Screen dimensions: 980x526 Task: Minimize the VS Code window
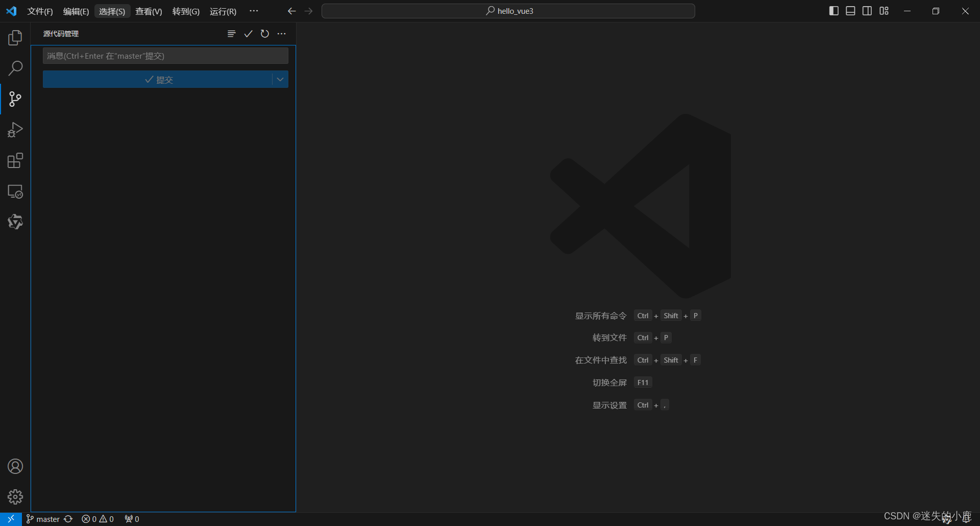coord(907,11)
